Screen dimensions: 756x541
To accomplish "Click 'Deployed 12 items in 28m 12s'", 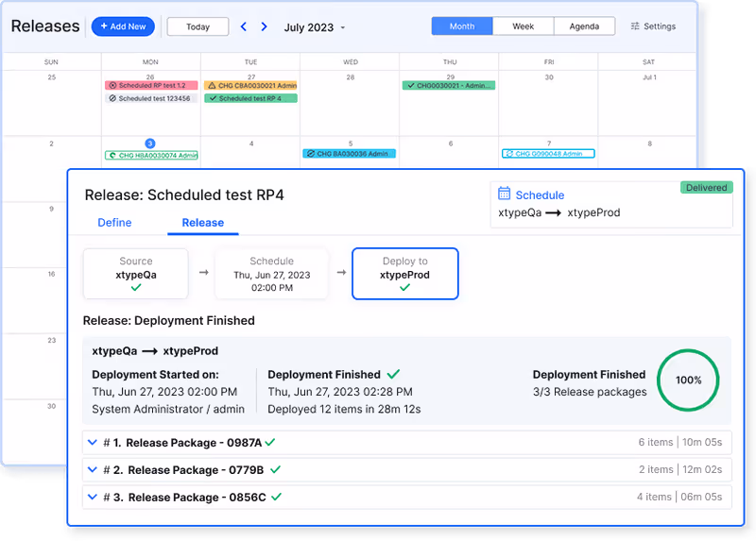I will coord(344,409).
